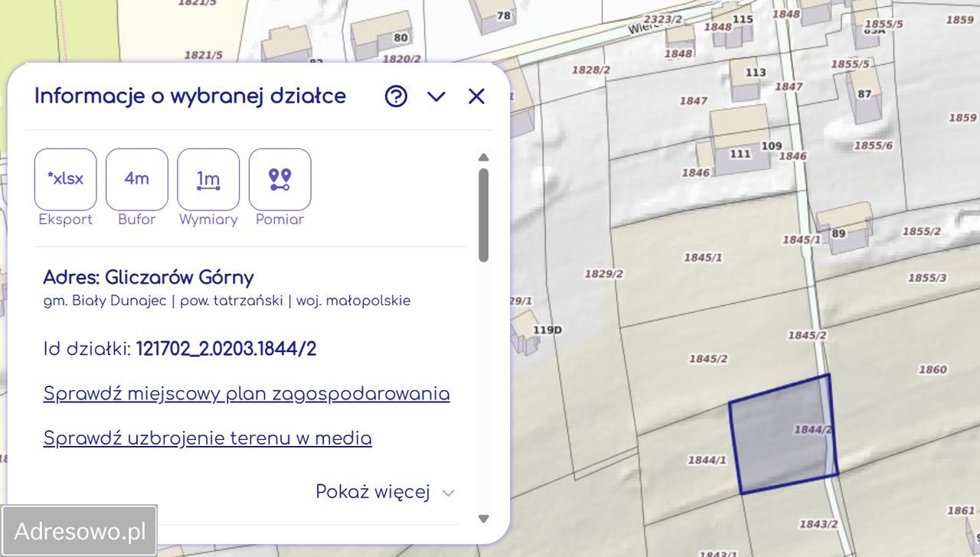Click the Pomiar map pins icon
This screenshot has height=557, width=980.
279,178
